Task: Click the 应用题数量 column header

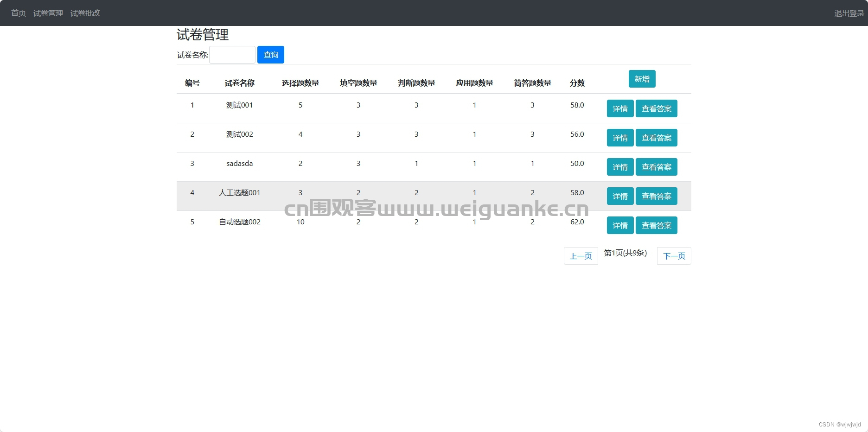Action: coord(474,83)
